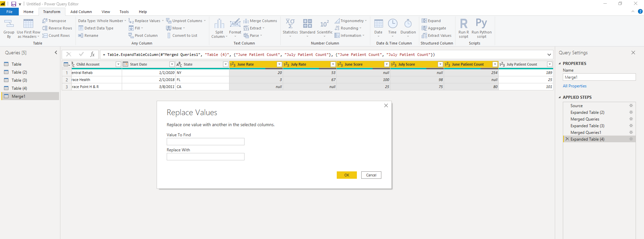Click the fx formula icon
Image resolution: width=644 pixels, height=239 pixels.
click(x=93, y=54)
